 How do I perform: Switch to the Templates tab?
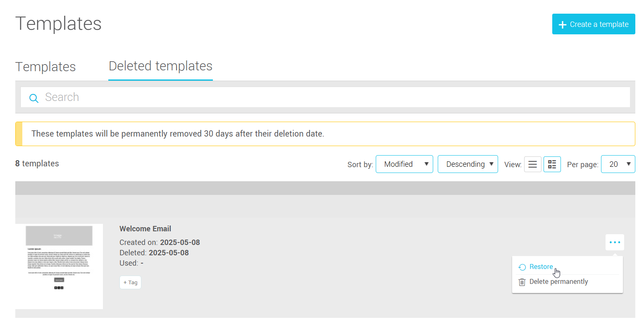point(45,67)
